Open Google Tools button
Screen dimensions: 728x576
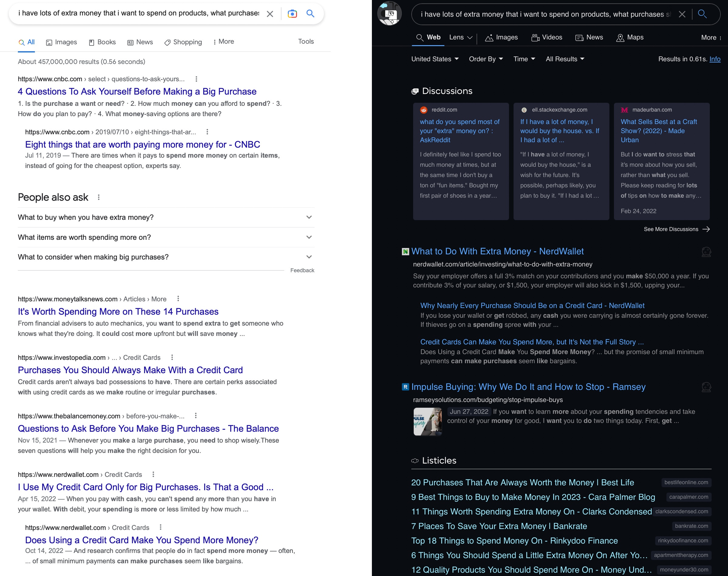306,42
